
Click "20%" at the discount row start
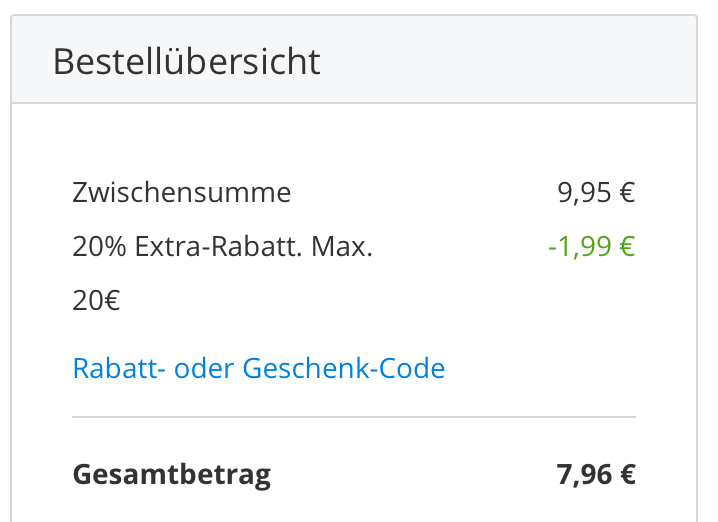[99, 246]
